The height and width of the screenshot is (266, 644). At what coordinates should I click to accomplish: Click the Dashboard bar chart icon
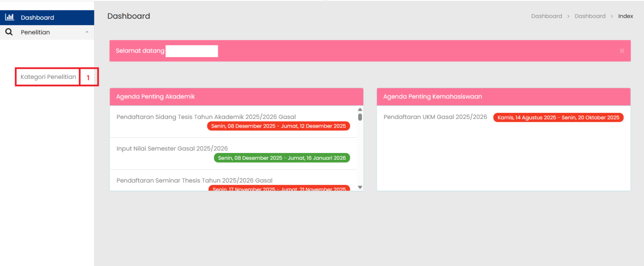coord(9,17)
